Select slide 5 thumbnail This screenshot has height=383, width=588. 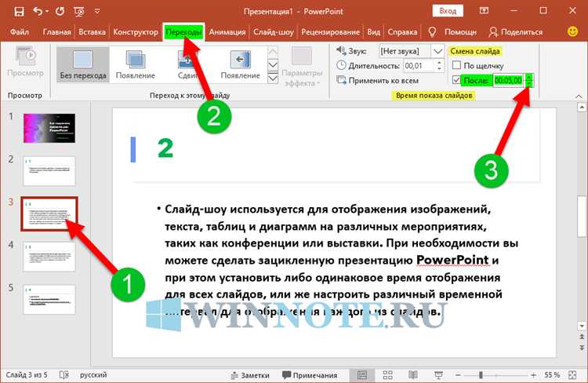[x=49, y=300]
